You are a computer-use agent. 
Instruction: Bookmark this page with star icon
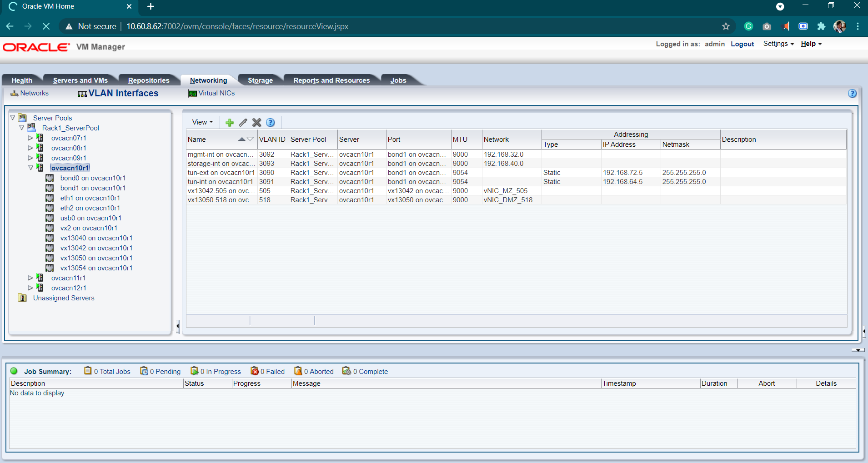pyautogui.click(x=726, y=26)
